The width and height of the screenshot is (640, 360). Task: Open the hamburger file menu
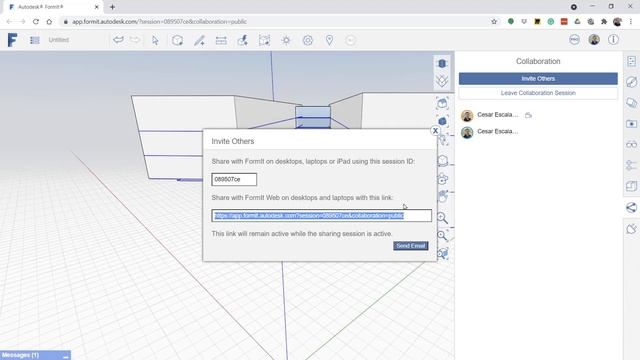click(35, 40)
